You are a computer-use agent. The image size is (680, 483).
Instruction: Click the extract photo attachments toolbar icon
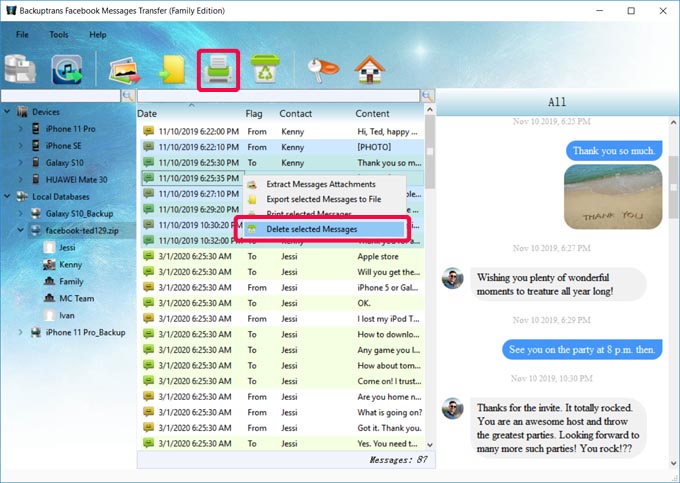pos(124,70)
